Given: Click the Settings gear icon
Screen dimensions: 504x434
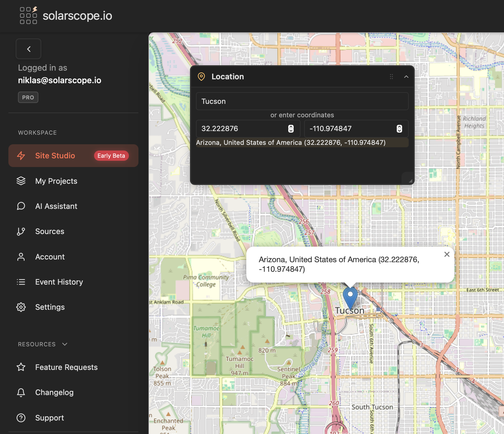Looking at the screenshot, I should (21, 307).
